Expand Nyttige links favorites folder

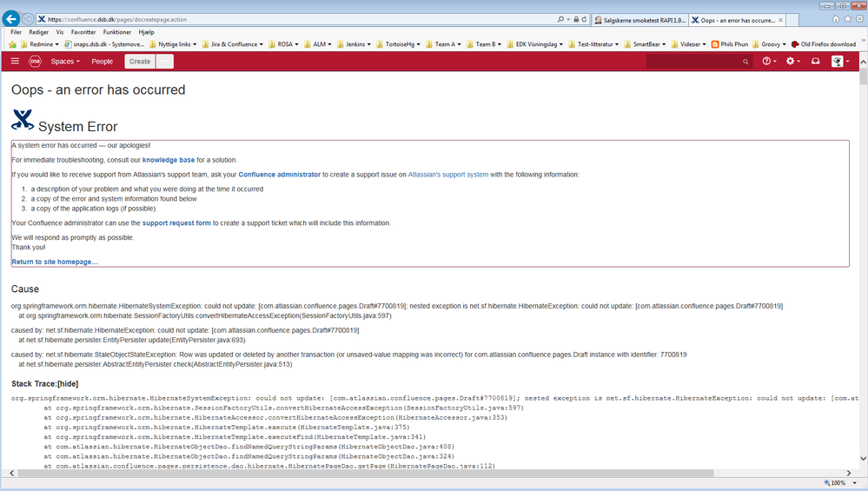tap(173, 44)
